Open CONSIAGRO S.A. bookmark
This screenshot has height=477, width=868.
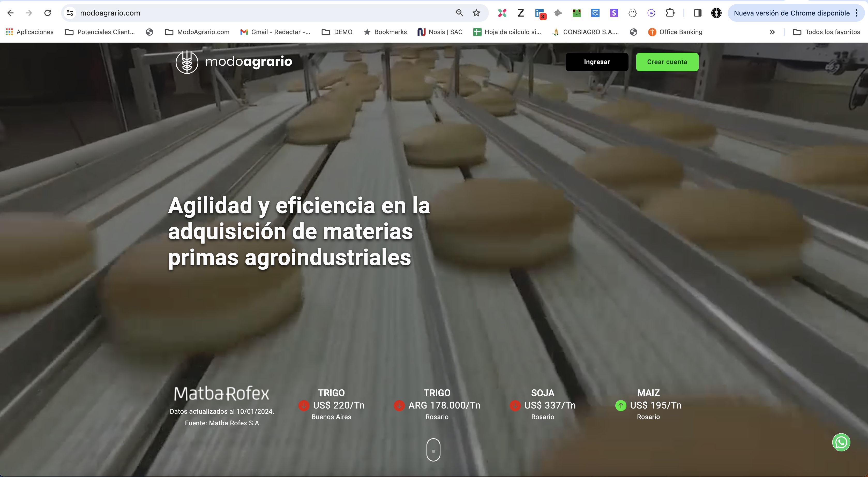tap(586, 32)
